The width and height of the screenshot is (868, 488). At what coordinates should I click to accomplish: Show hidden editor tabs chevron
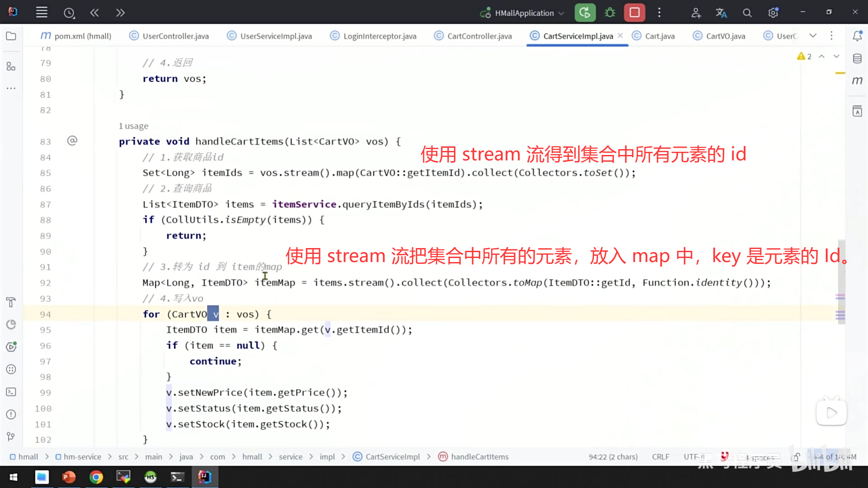point(813,36)
